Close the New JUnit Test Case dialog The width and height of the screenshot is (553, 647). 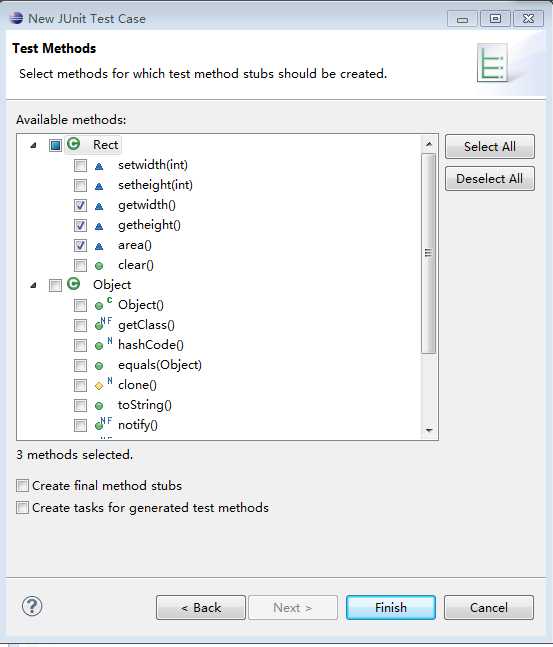pyautogui.click(x=528, y=19)
